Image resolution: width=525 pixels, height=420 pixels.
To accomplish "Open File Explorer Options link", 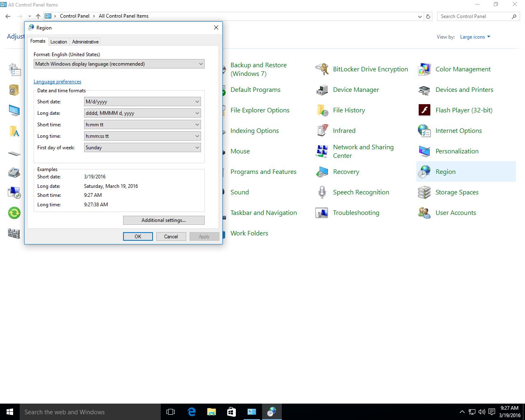I will (260, 110).
